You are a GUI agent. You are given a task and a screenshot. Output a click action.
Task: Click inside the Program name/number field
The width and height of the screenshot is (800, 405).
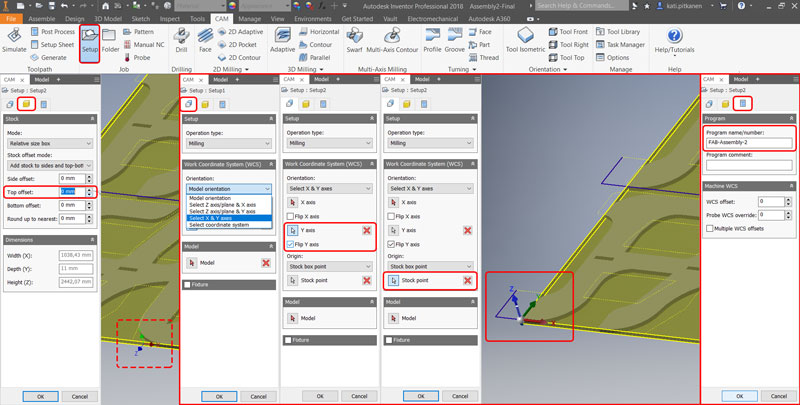click(749, 142)
